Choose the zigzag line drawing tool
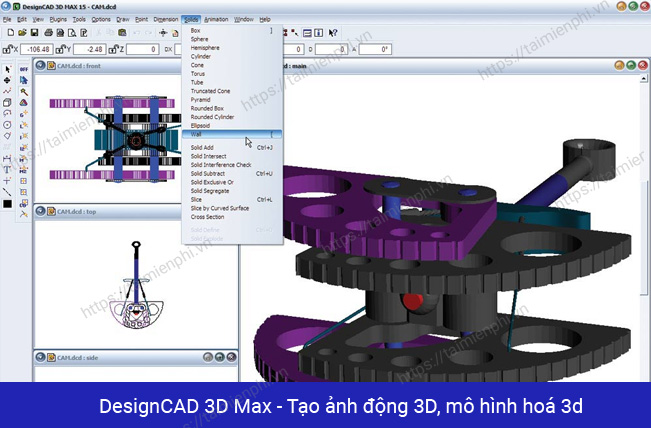The width and height of the screenshot is (651, 428). [7, 91]
